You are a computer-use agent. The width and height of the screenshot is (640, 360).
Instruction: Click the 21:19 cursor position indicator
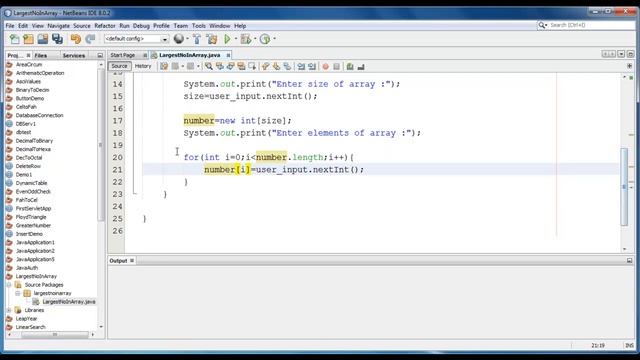598,345
